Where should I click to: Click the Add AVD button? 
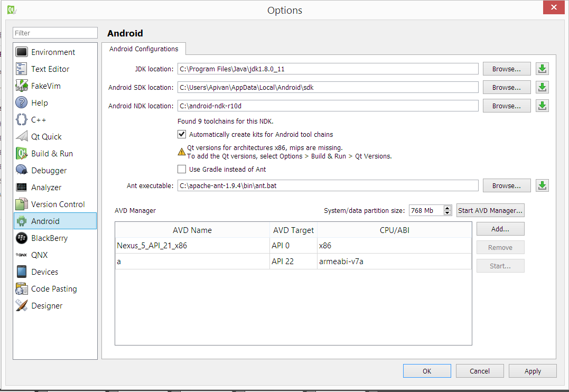(500, 229)
